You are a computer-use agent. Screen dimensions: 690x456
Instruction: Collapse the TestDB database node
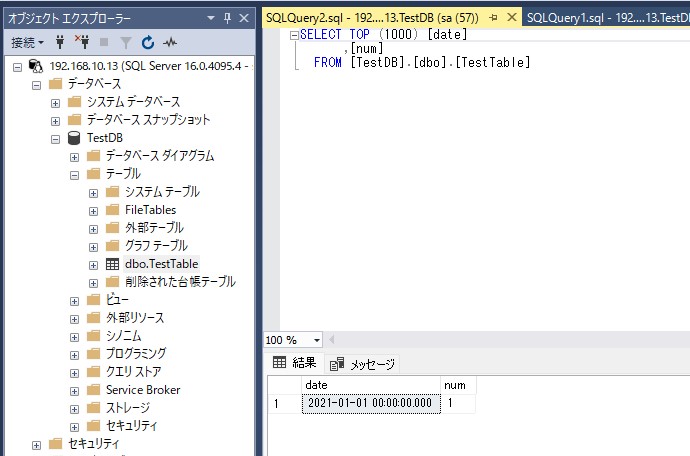point(55,139)
